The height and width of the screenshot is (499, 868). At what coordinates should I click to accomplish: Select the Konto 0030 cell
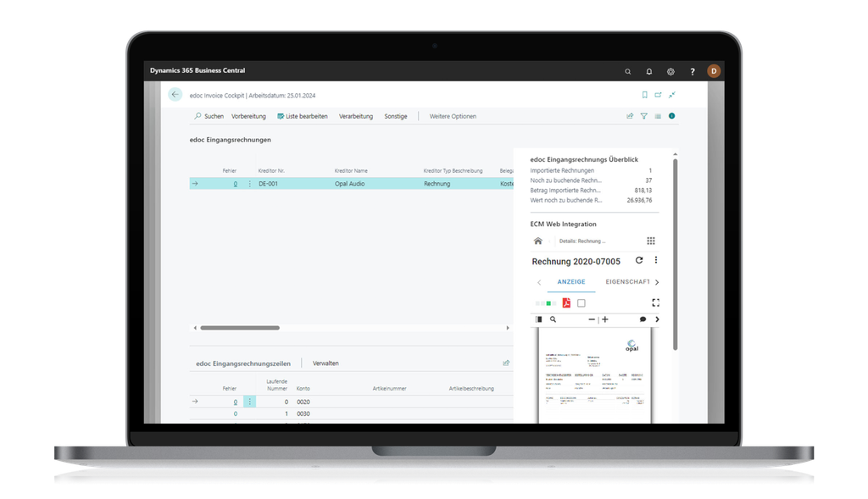(303, 413)
